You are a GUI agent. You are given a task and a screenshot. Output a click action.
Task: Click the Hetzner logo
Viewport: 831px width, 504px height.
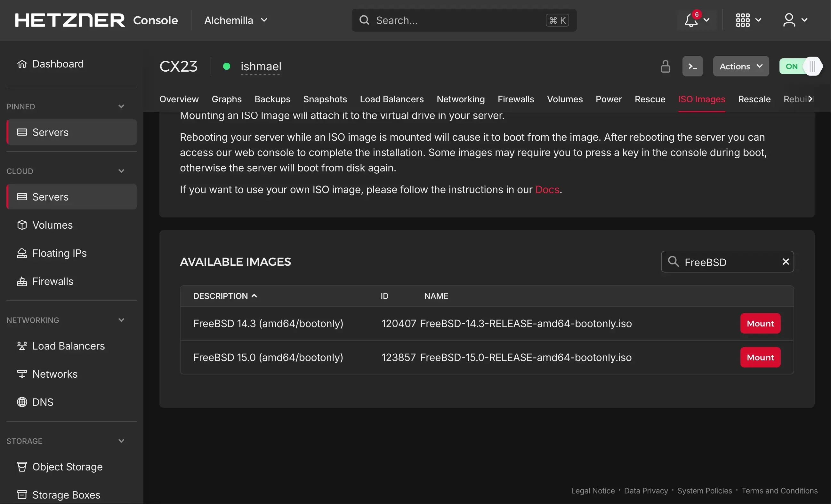coord(70,20)
